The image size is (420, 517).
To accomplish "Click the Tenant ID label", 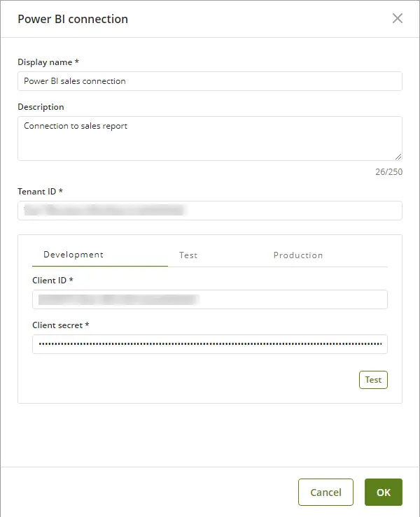I will (41, 192).
